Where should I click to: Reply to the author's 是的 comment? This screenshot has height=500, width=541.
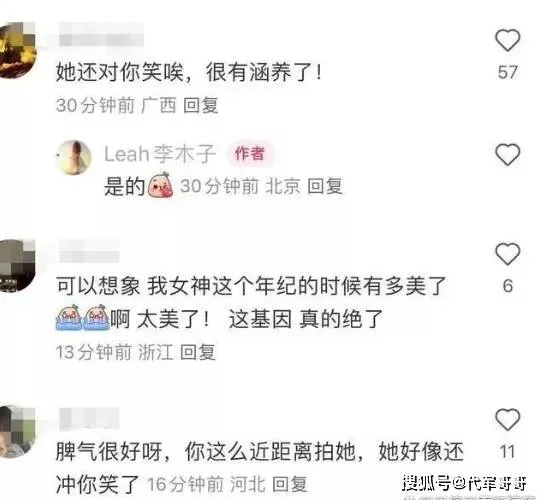(x=325, y=186)
